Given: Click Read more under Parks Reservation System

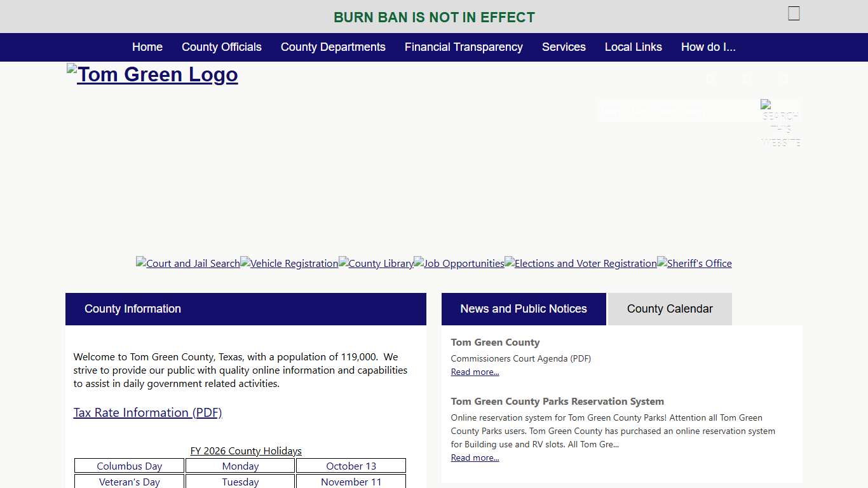Looking at the screenshot, I should (475, 458).
